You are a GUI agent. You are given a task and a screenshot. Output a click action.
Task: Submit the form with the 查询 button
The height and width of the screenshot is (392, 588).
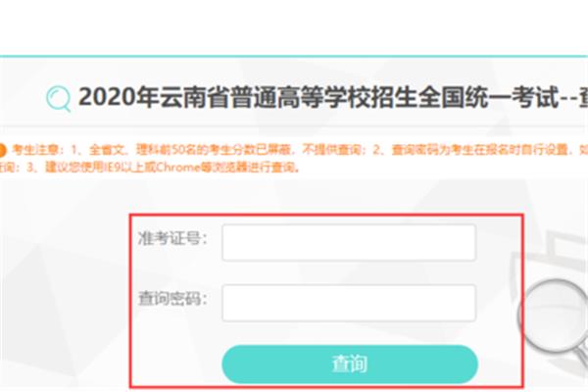[x=350, y=364]
